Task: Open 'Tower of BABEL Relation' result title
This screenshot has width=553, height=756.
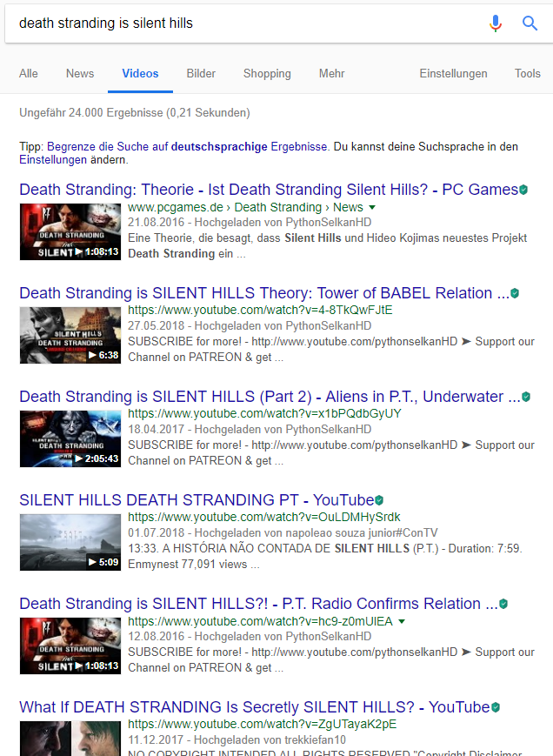Action: coord(264,293)
